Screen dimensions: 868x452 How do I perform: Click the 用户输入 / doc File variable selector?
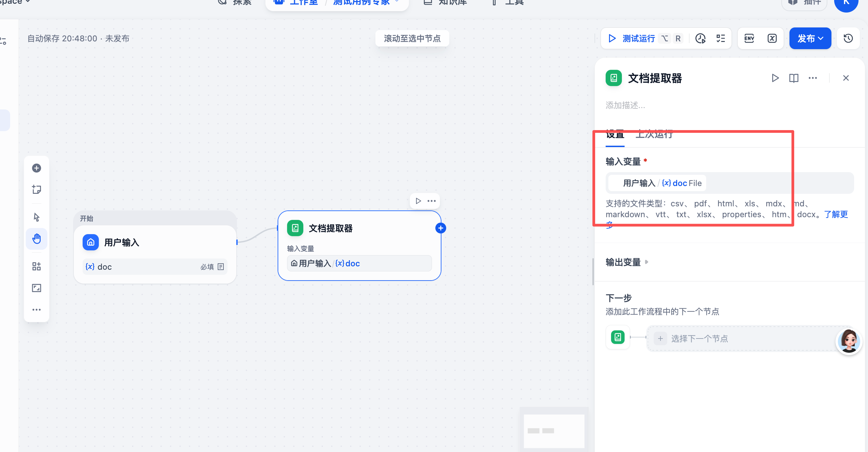(730, 183)
